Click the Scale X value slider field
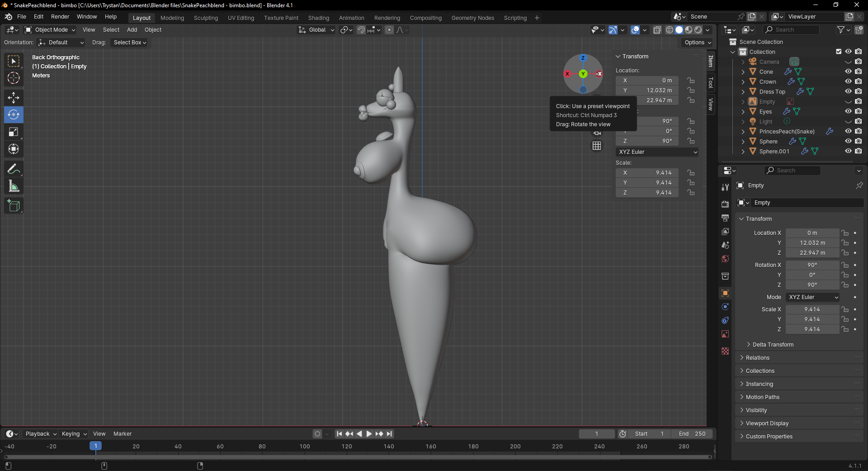The image size is (868, 471). tap(812, 309)
